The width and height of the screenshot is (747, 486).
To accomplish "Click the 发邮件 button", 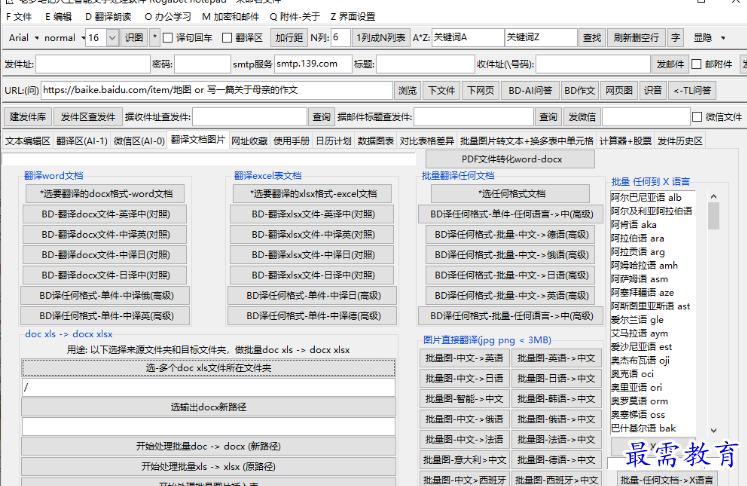I will click(670, 64).
